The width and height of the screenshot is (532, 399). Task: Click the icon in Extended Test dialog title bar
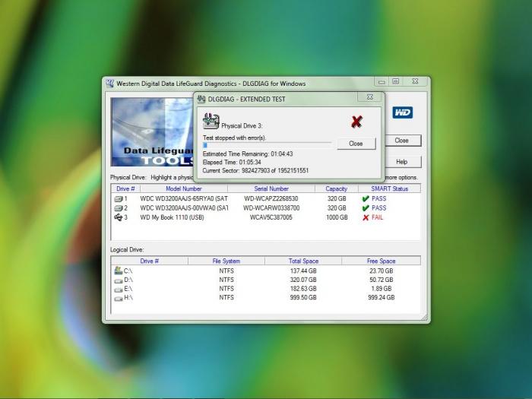(x=201, y=99)
